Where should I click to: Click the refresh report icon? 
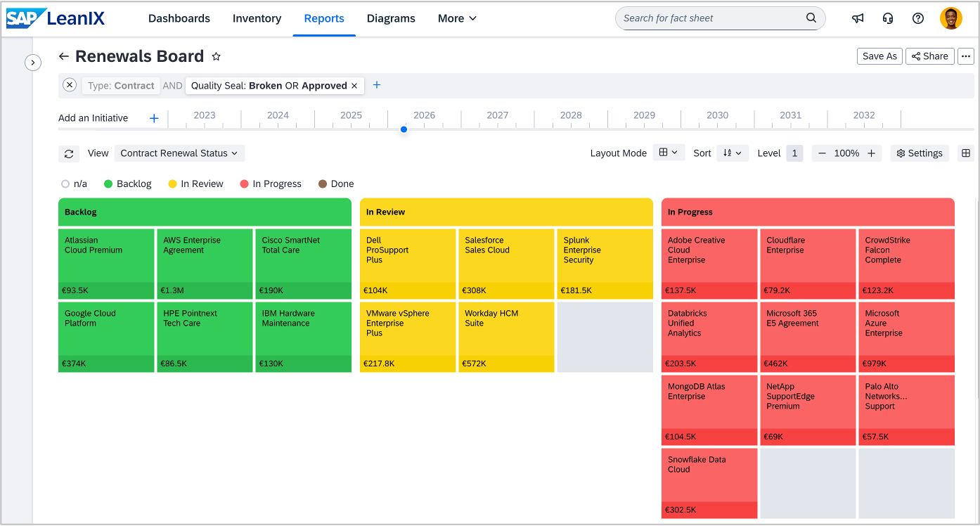point(69,153)
